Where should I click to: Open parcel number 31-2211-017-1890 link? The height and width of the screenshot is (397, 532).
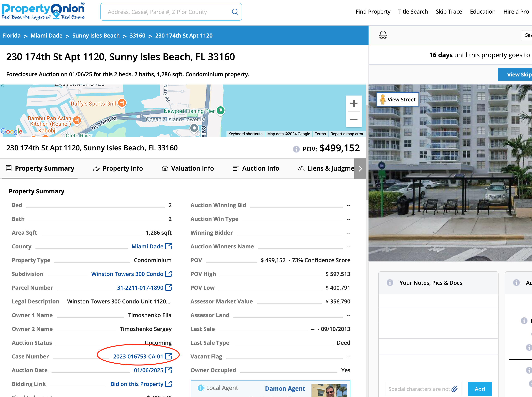(140, 288)
